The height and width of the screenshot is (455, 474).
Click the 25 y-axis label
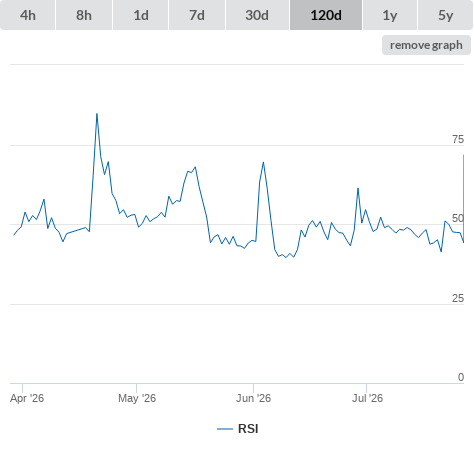(x=458, y=298)
